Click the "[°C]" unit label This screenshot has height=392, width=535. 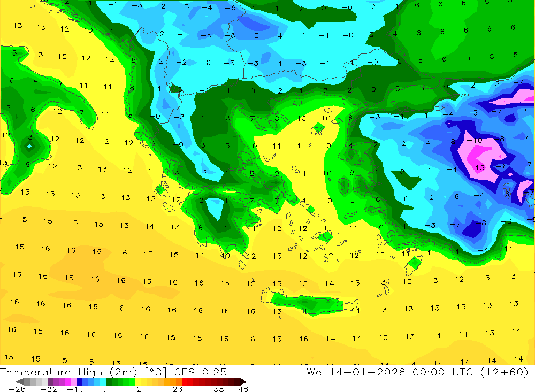pyautogui.click(x=156, y=372)
